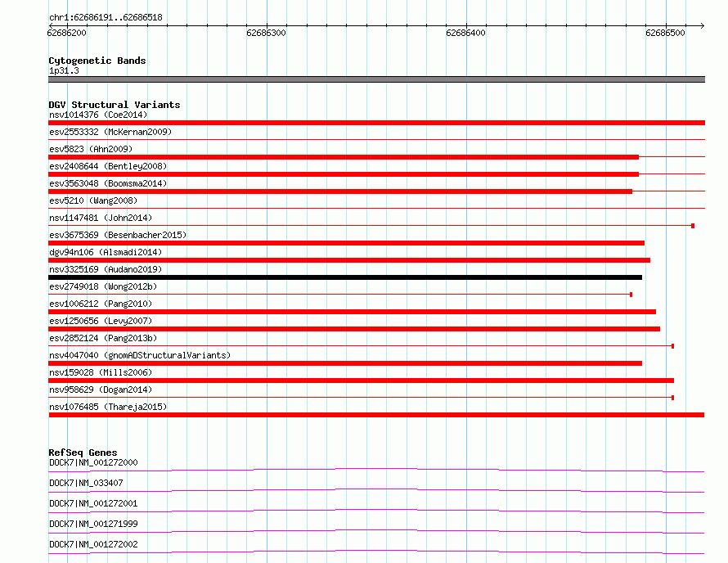The width and height of the screenshot is (728, 563).
Task: Click the red end marker of nsv958629 (Dogan2014)
Action: [672, 398]
